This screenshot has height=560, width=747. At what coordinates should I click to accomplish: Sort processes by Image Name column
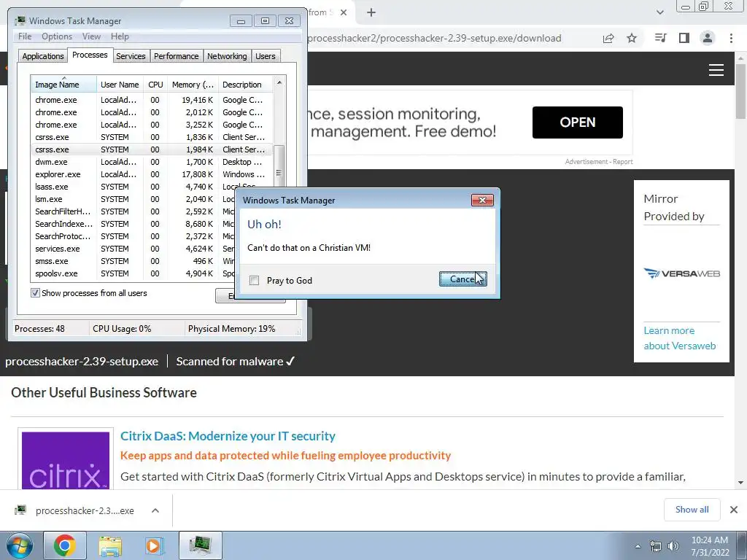(x=64, y=85)
